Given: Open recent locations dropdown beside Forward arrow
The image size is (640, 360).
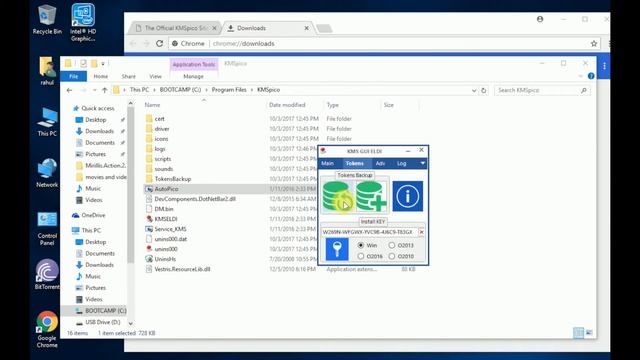Looking at the screenshot, I should click(x=95, y=90).
